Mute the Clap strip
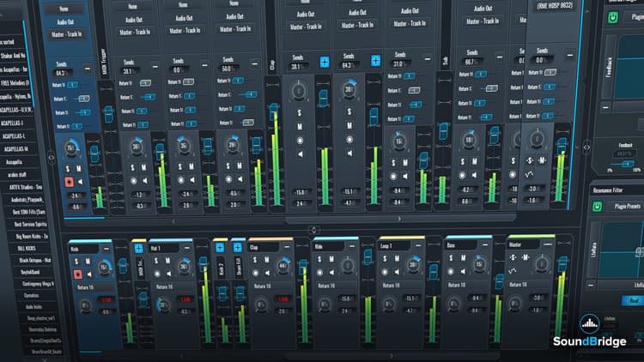This screenshot has height=362, width=644. pyautogui.click(x=266, y=260)
